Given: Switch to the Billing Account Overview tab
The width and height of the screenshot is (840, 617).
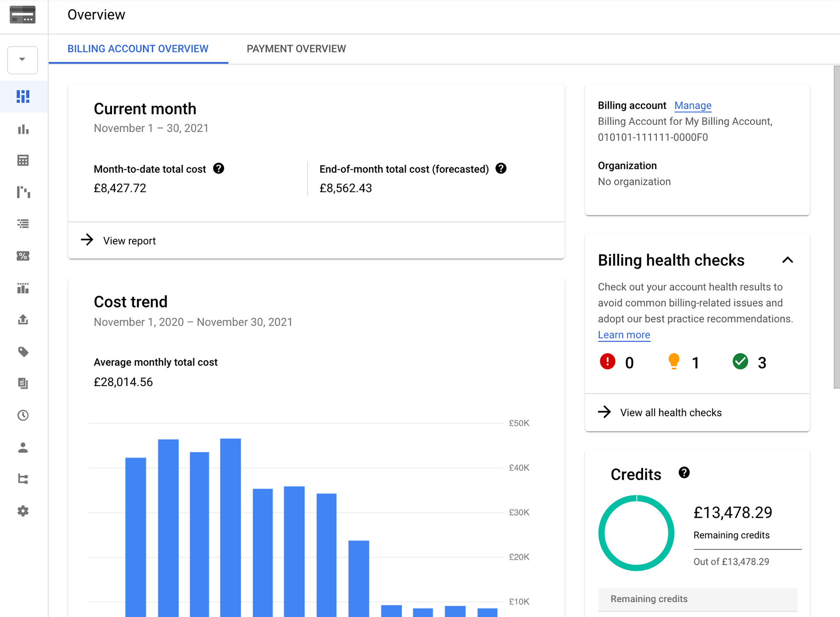Looking at the screenshot, I should (x=138, y=49).
